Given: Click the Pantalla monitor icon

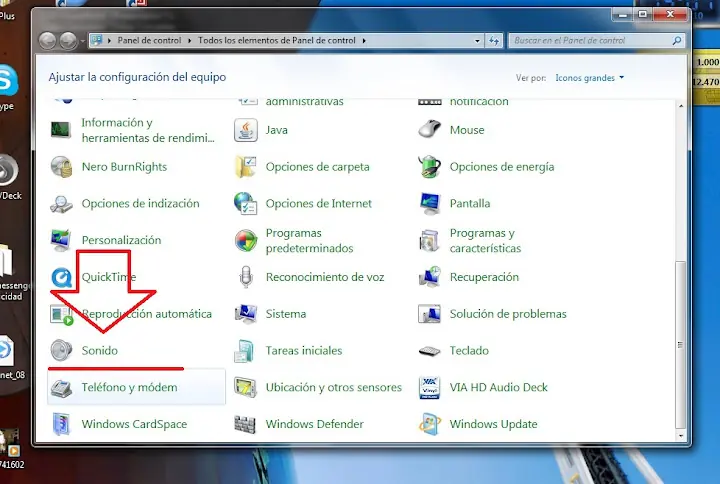Looking at the screenshot, I should point(430,203).
